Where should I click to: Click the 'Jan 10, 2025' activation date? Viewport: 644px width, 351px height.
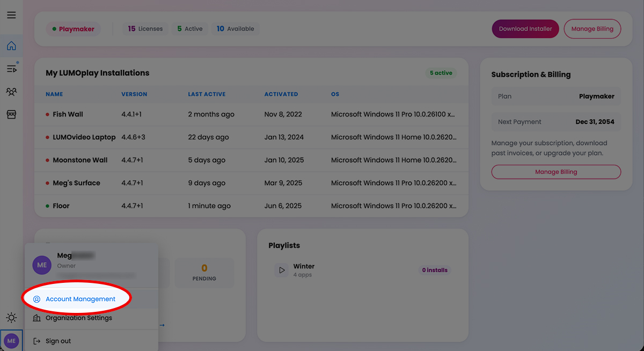pos(284,160)
